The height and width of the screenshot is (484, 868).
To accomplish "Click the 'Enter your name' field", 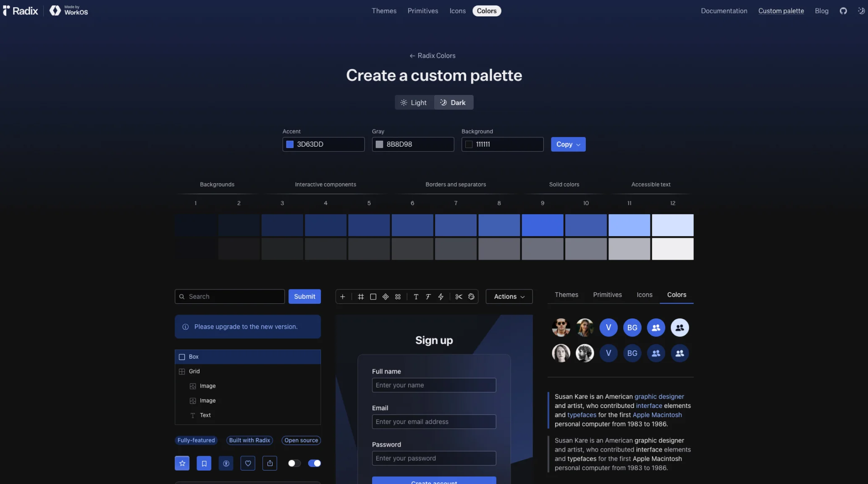I will 434,385.
